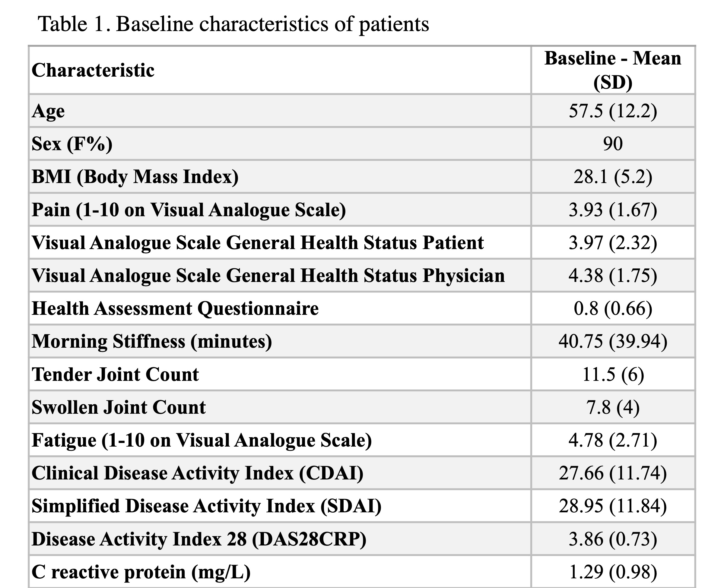724x588 pixels.
Task: Click the Swollen Joint Count value 7.8 (4)
Action: [x=613, y=407]
